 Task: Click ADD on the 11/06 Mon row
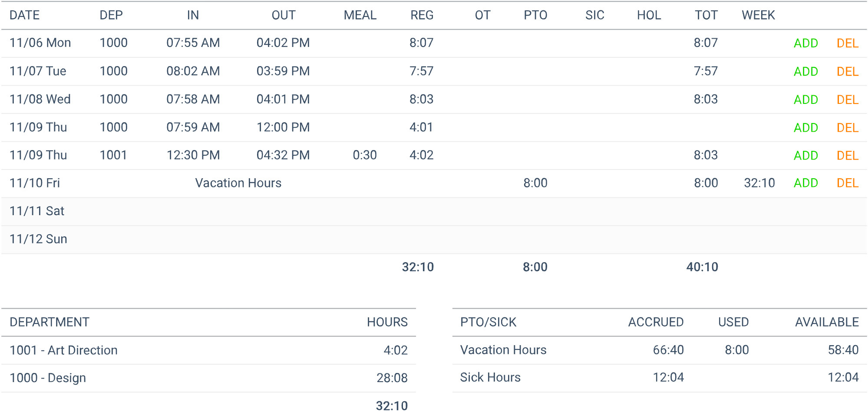(806, 43)
